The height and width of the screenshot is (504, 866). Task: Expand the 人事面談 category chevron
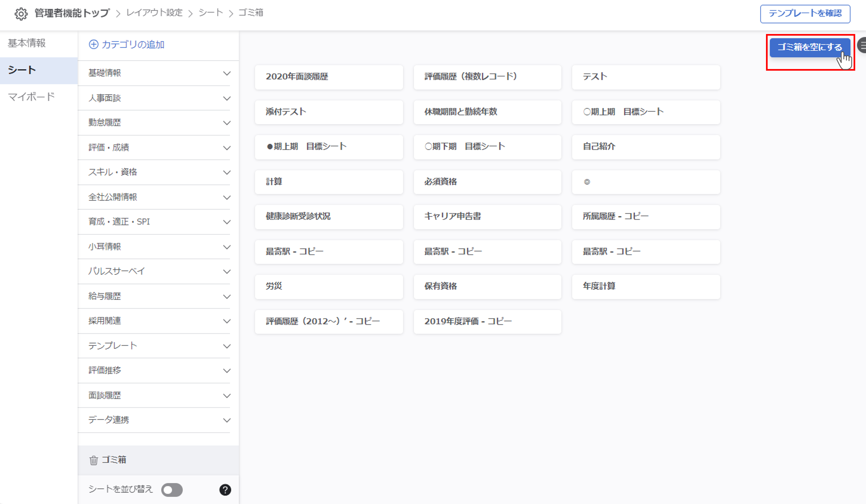pyautogui.click(x=226, y=98)
